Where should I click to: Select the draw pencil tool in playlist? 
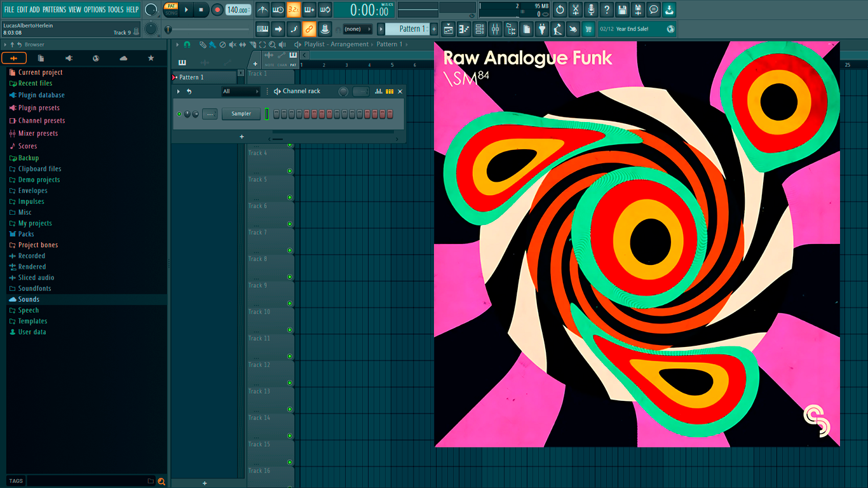pos(203,44)
